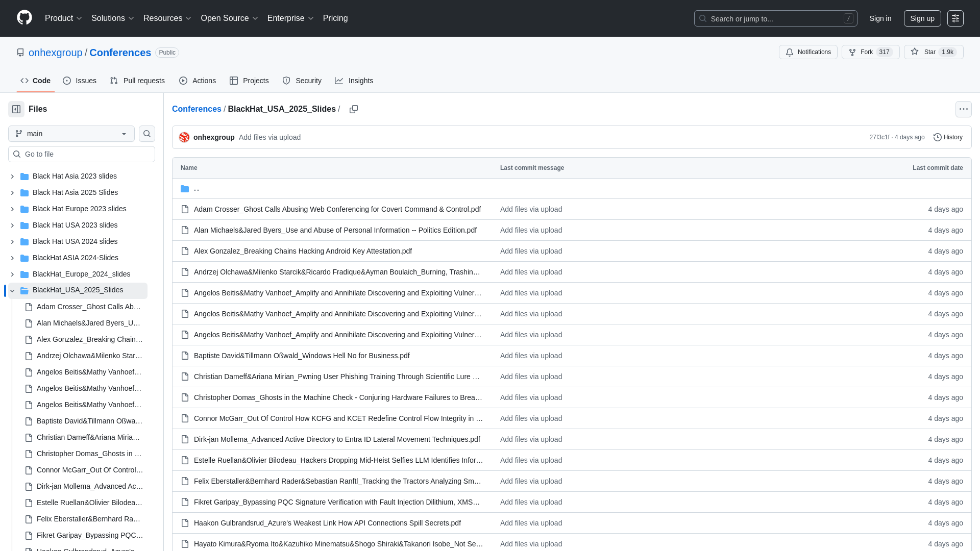Open the Projects tab

pyautogui.click(x=249, y=81)
